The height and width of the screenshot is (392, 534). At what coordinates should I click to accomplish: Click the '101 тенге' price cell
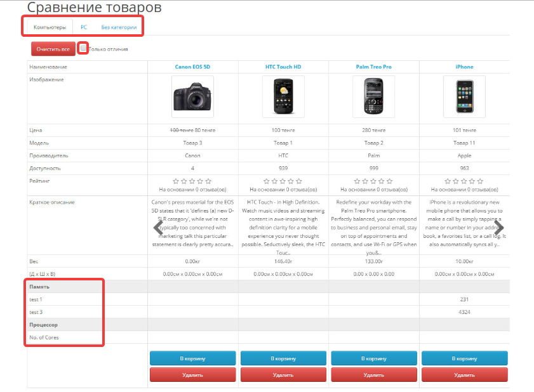464,130
